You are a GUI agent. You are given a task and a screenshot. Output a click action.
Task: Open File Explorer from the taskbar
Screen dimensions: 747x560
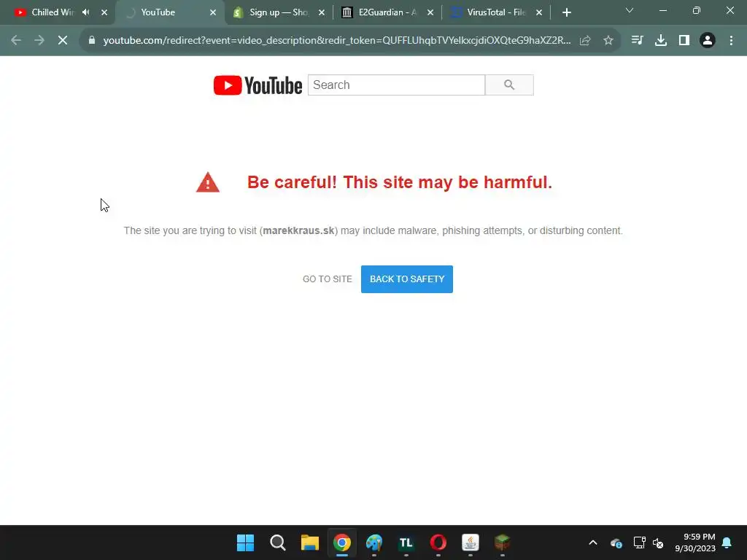309,542
